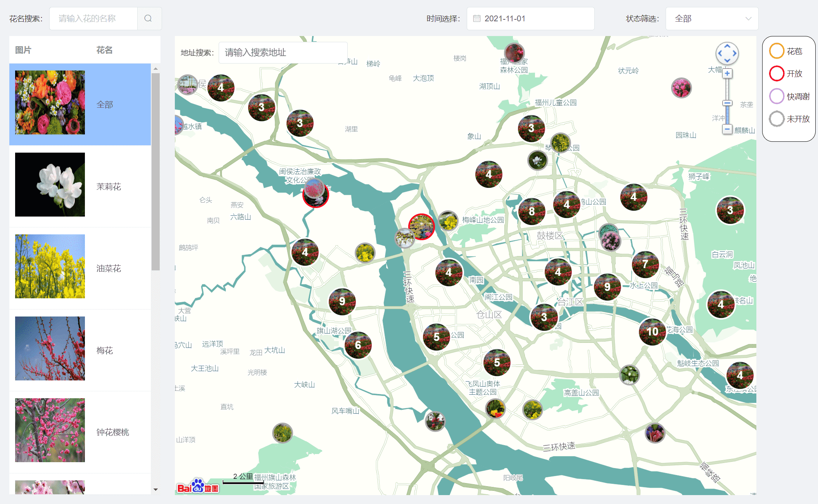The width and height of the screenshot is (818, 504).
Task: Open cluster marker 7 on the map
Action: pos(645,265)
